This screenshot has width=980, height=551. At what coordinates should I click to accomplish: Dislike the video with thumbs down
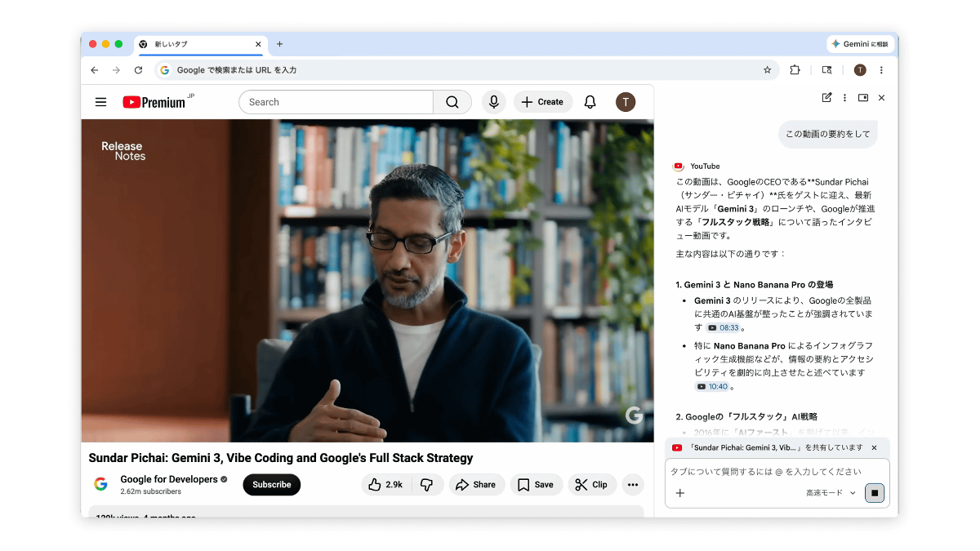click(x=426, y=485)
